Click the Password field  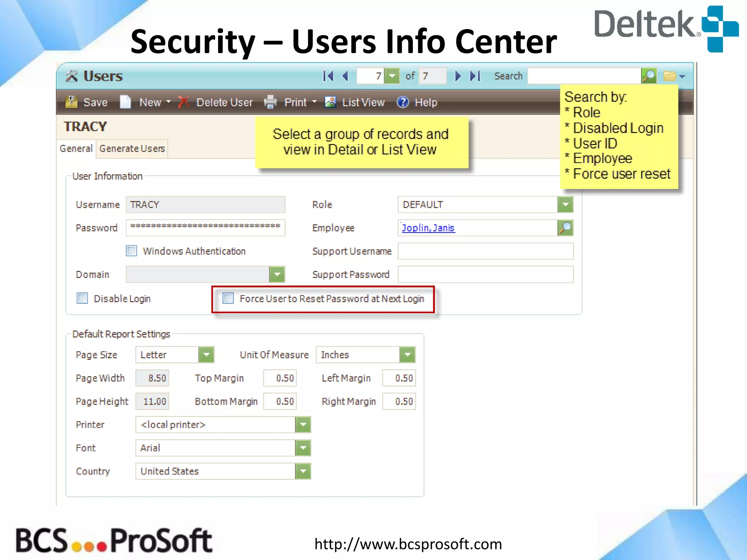tap(206, 228)
